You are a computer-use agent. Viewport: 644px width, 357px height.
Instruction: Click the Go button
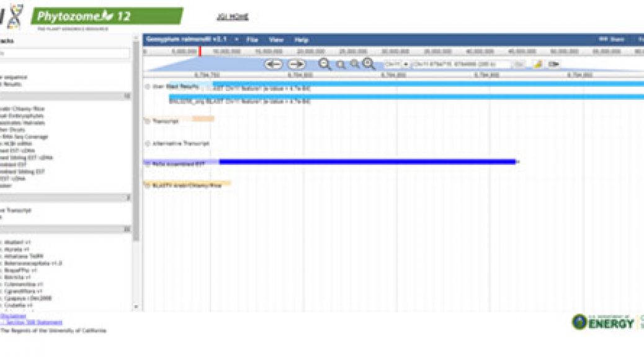point(519,64)
